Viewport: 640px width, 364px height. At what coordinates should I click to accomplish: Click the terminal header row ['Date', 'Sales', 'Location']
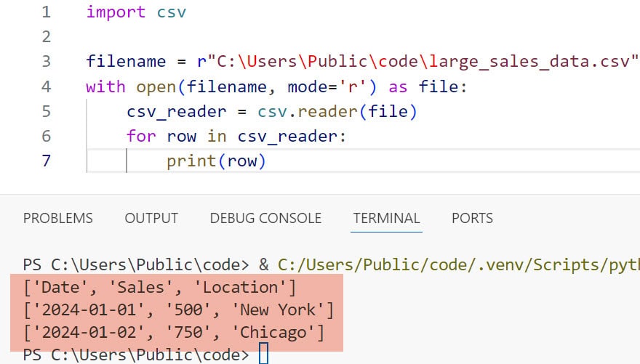point(159,288)
